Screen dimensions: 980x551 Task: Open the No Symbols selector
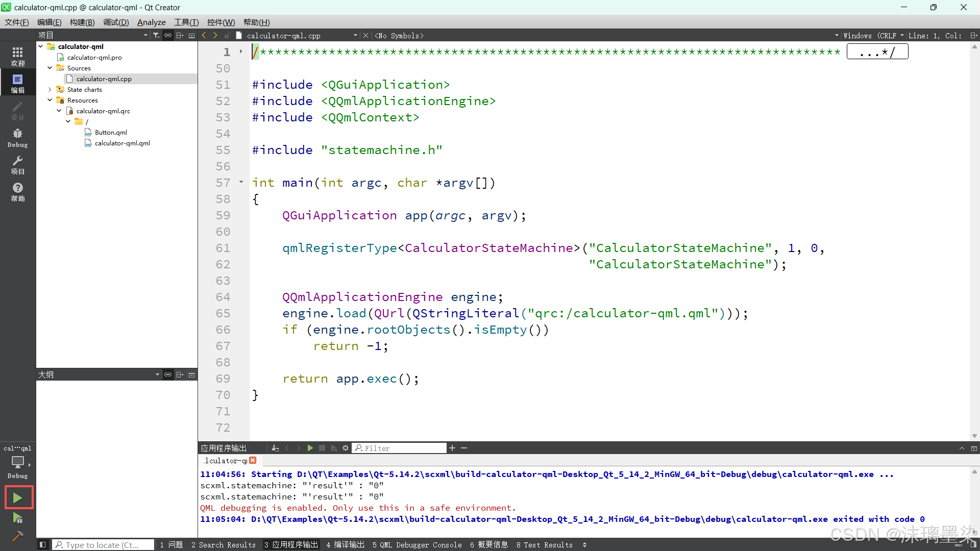click(x=607, y=35)
